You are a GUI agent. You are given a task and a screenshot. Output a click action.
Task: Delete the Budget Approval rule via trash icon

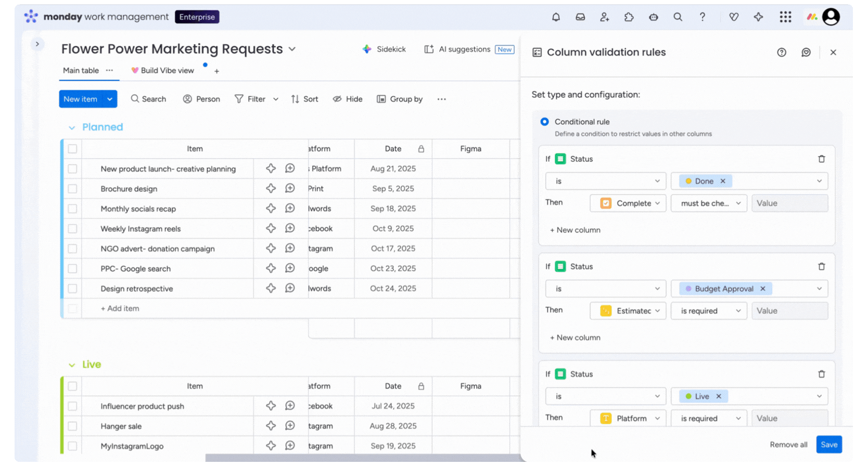821,267
